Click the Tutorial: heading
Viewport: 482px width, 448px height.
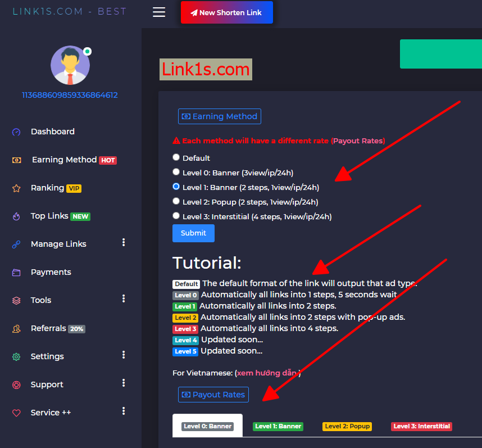[207, 263]
